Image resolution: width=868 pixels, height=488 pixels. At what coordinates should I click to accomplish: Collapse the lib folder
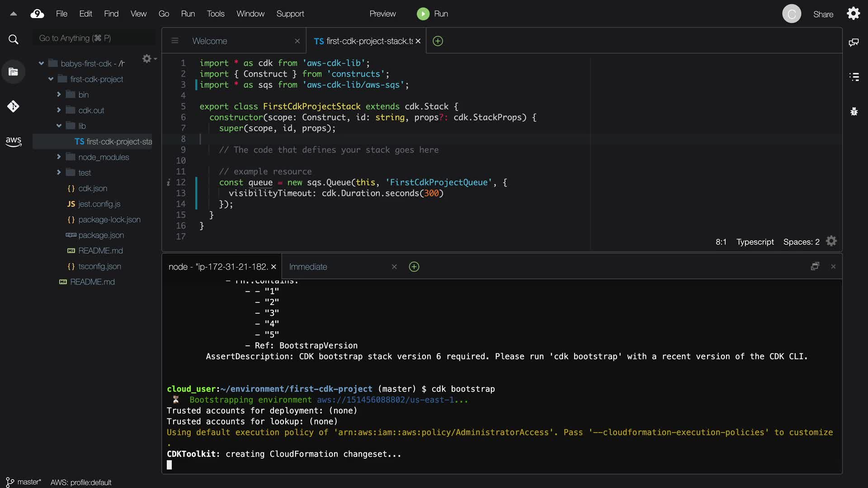coord(59,126)
